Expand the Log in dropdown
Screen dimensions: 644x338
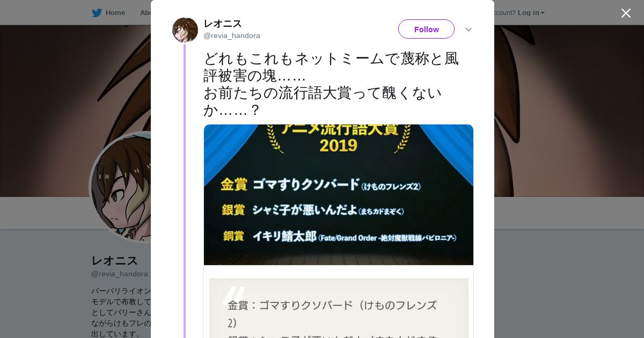[531, 12]
